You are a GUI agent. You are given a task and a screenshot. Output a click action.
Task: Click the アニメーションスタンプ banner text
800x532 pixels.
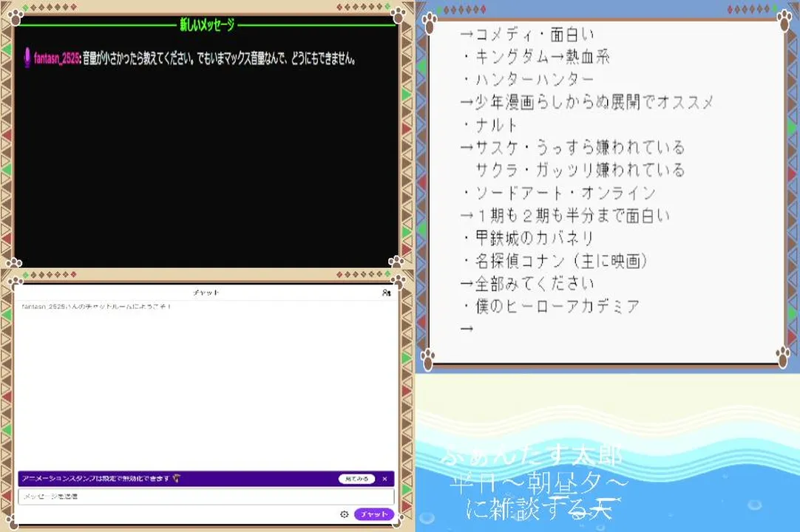[95, 479]
